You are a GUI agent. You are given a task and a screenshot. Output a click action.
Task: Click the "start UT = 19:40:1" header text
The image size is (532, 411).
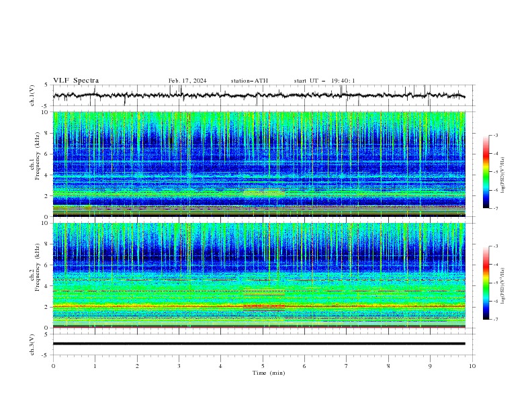(x=324, y=81)
